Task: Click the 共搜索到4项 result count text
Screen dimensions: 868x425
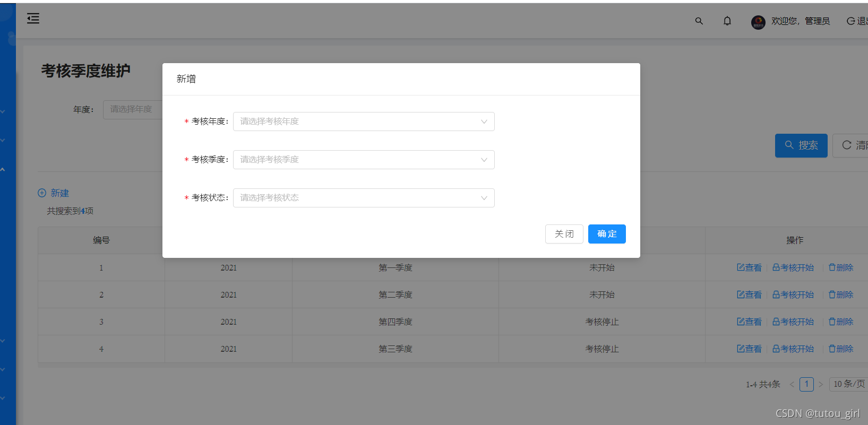Action: click(x=70, y=211)
